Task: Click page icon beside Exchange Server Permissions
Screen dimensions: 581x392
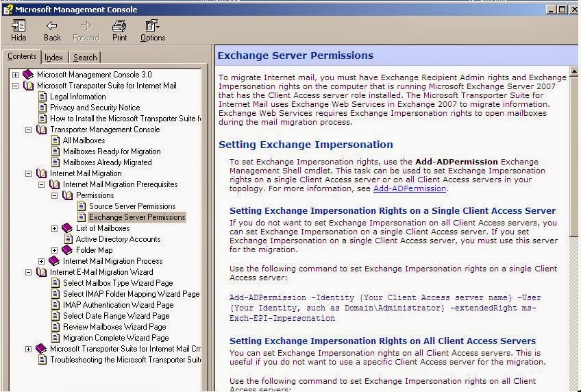Action: click(x=82, y=217)
